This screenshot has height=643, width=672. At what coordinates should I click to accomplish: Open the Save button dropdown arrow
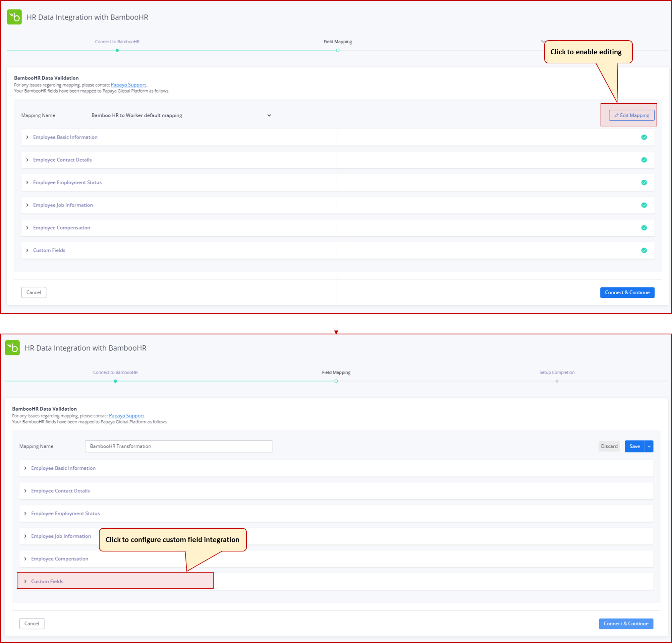(649, 446)
